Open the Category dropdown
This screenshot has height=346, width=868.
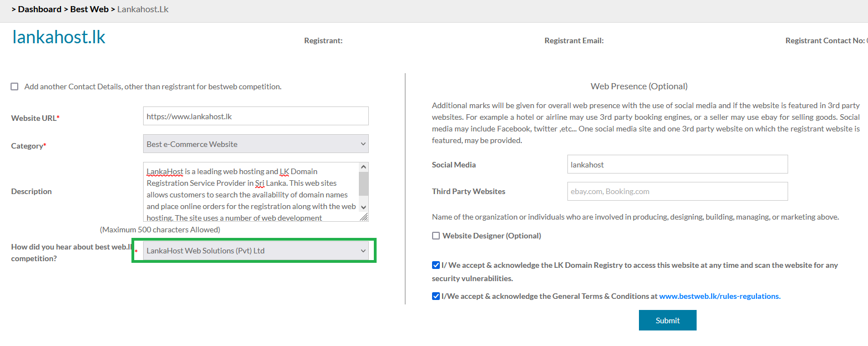pyautogui.click(x=256, y=144)
